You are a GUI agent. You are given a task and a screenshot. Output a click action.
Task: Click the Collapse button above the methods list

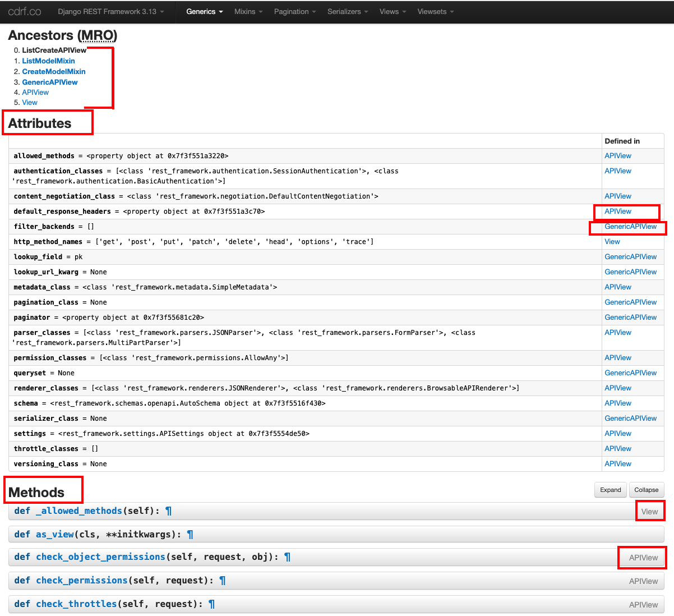[646, 490]
